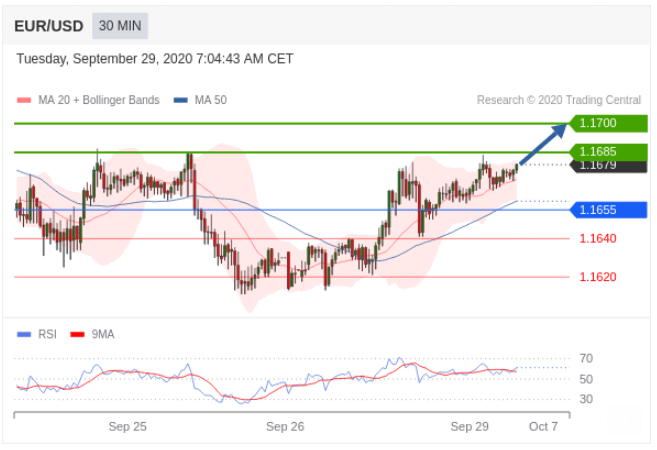
Task: Click the MA 20 + Bollinger Bands swatch
Action: click(x=24, y=100)
